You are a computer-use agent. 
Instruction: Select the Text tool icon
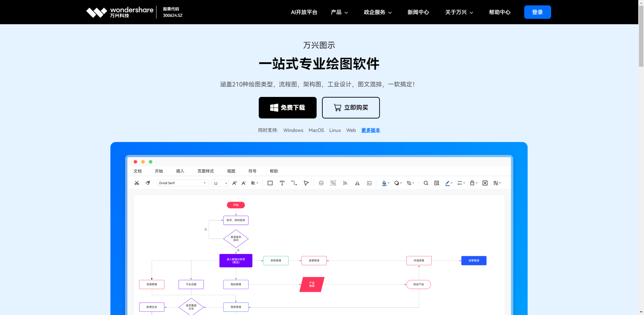tap(282, 183)
